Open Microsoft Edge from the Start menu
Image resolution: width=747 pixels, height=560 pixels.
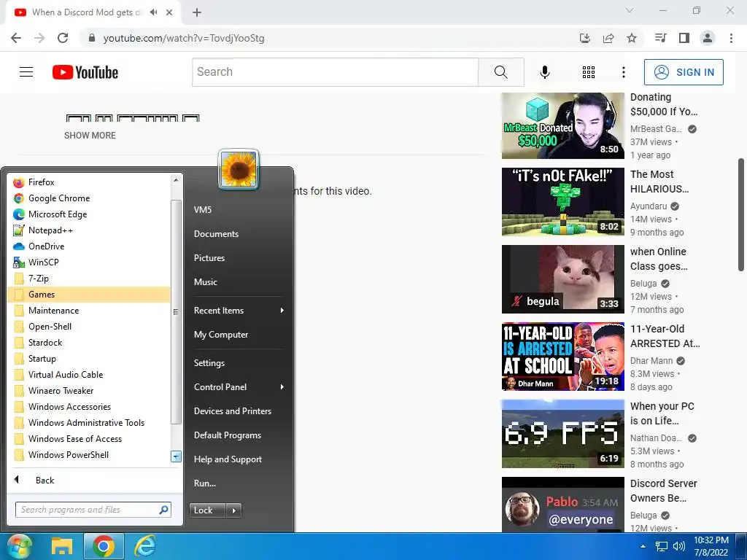88,214
